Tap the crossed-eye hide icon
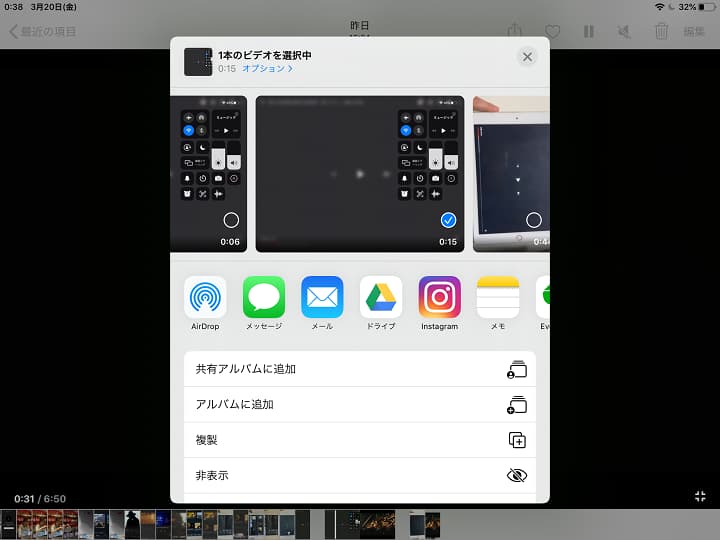Image resolution: width=720 pixels, height=540 pixels. pyautogui.click(x=517, y=475)
